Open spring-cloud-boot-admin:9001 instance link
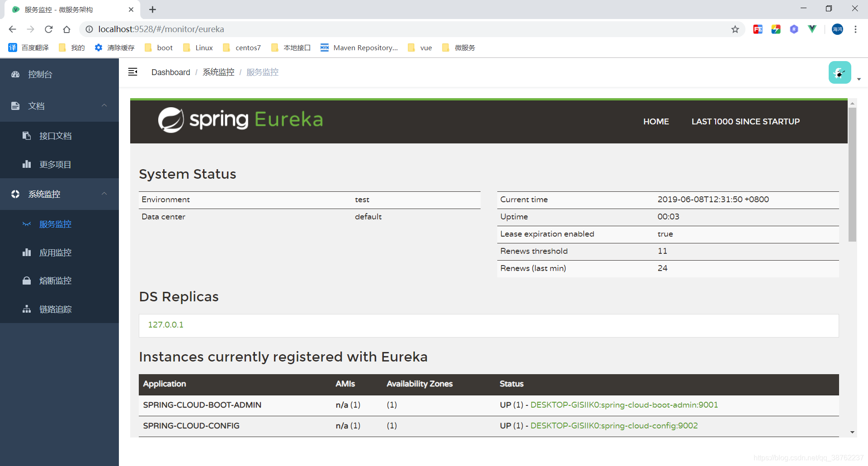Image resolution: width=868 pixels, height=466 pixels. (x=624, y=405)
